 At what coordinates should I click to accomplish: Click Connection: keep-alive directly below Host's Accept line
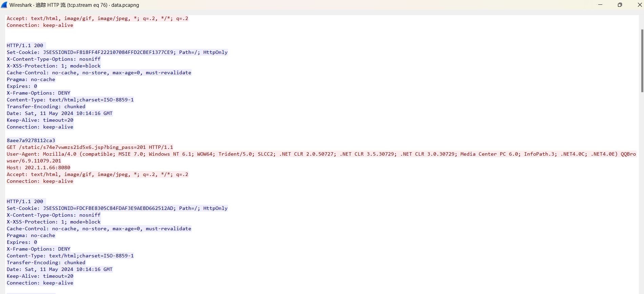pyautogui.click(x=40, y=181)
